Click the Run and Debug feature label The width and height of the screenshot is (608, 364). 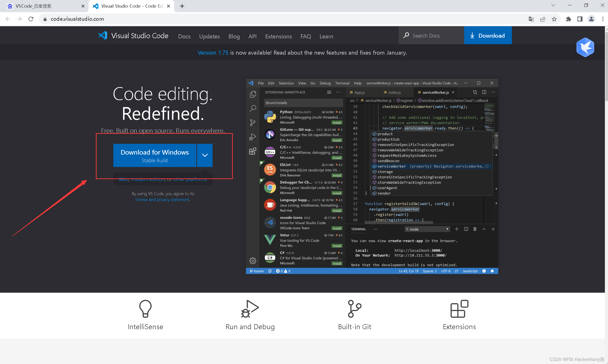250,327
